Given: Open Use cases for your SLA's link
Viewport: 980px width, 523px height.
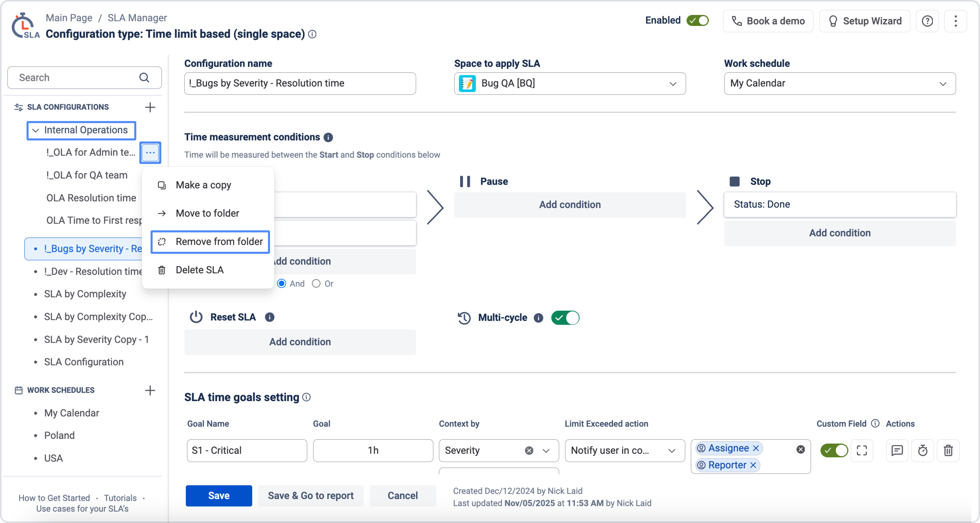Looking at the screenshot, I should point(82,509).
